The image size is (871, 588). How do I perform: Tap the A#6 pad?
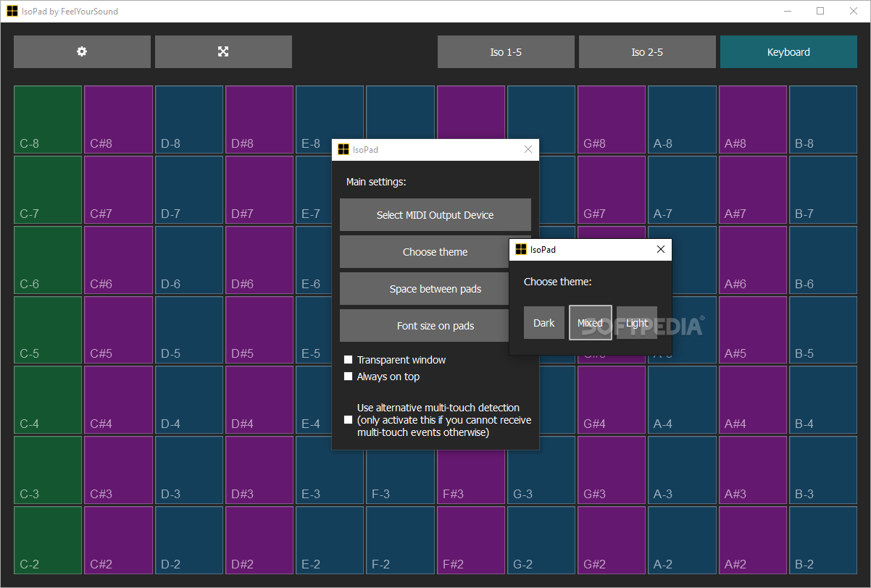(752, 260)
